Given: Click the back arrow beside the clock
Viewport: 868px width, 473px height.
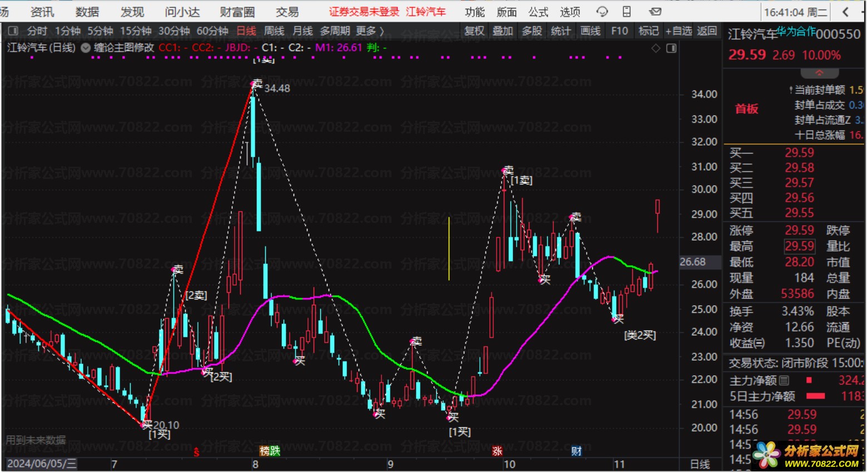Looking at the screenshot, I should 845,12.
